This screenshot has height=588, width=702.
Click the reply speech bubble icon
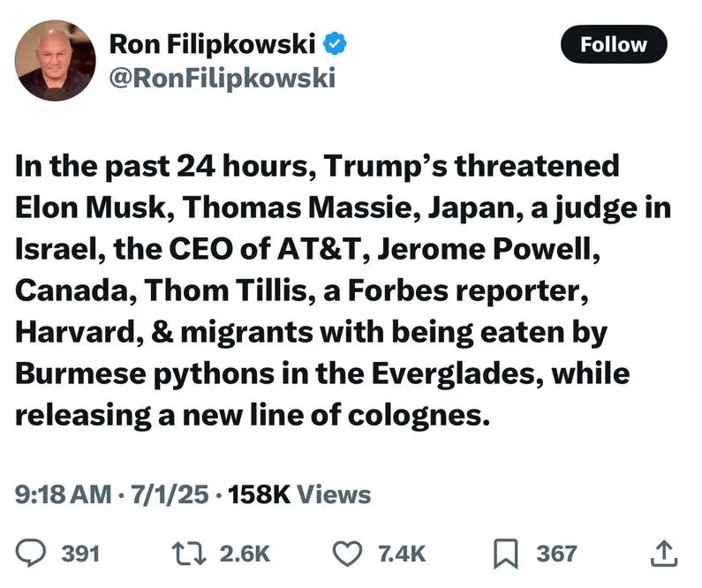point(33,554)
